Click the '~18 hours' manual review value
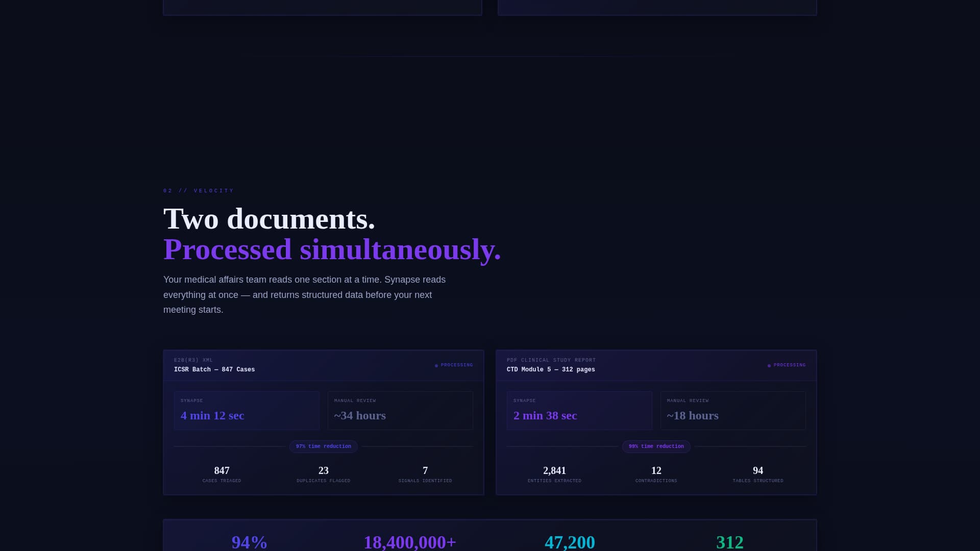 tap(693, 416)
